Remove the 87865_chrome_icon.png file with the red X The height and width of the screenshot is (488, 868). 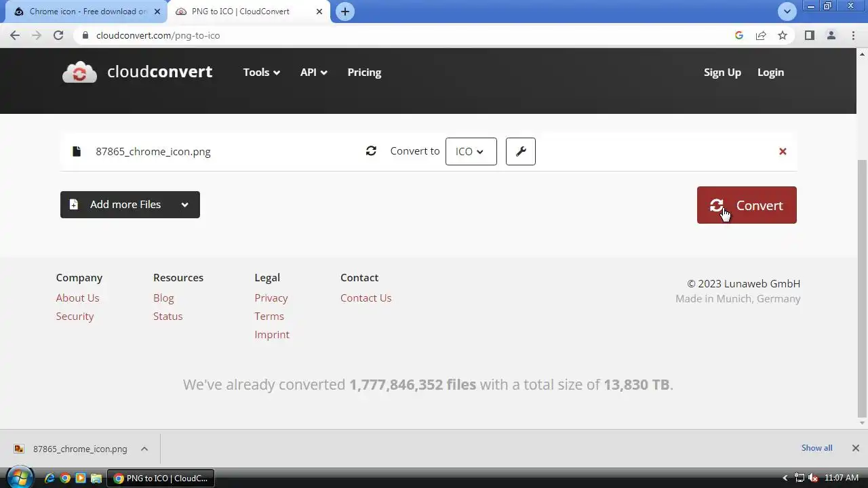coord(783,151)
